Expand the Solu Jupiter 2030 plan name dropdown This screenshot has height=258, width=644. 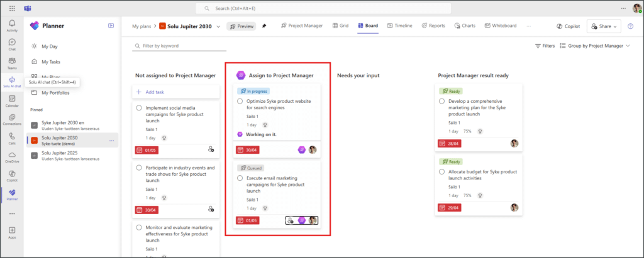pos(218,26)
